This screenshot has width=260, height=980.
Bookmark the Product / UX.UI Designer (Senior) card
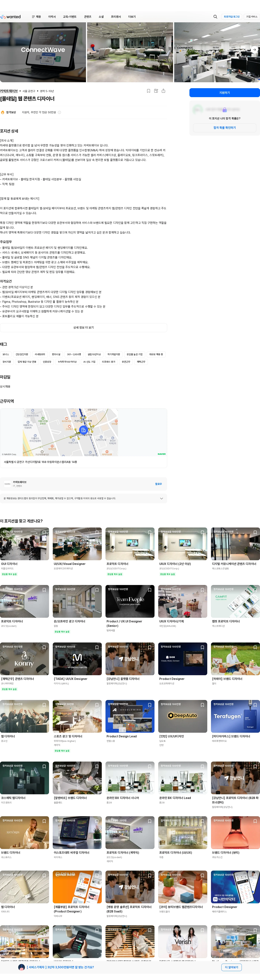pyautogui.click(x=149, y=590)
